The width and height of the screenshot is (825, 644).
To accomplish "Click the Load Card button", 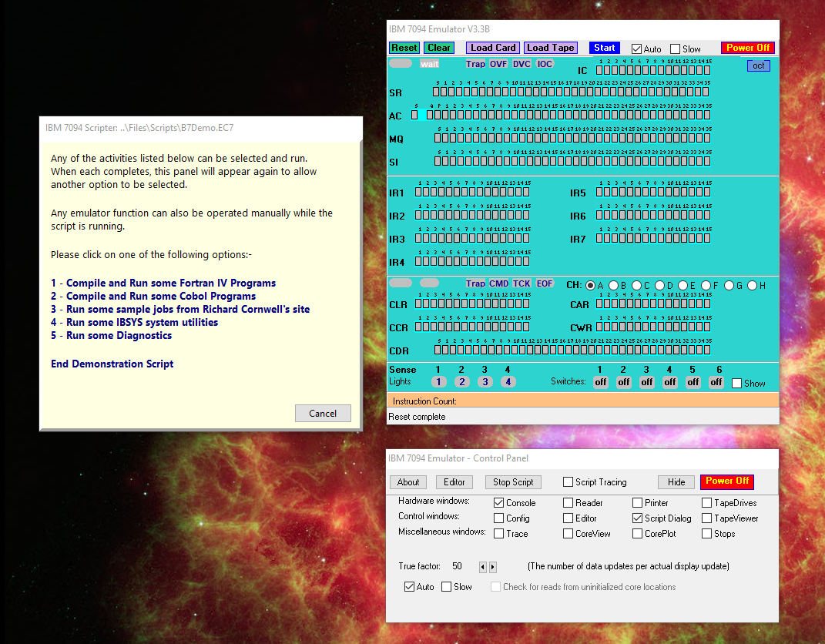I will tap(493, 48).
